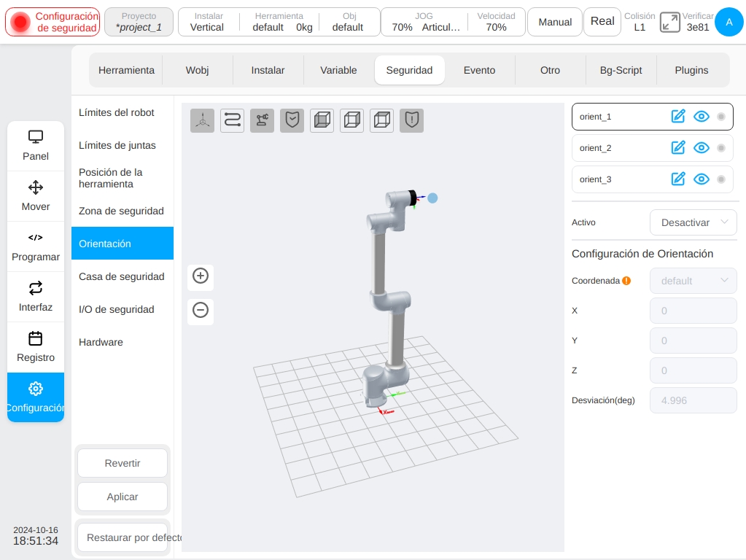This screenshot has height=560, width=746.
Task: Switch to the Evento tab
Action: (479, 71)
